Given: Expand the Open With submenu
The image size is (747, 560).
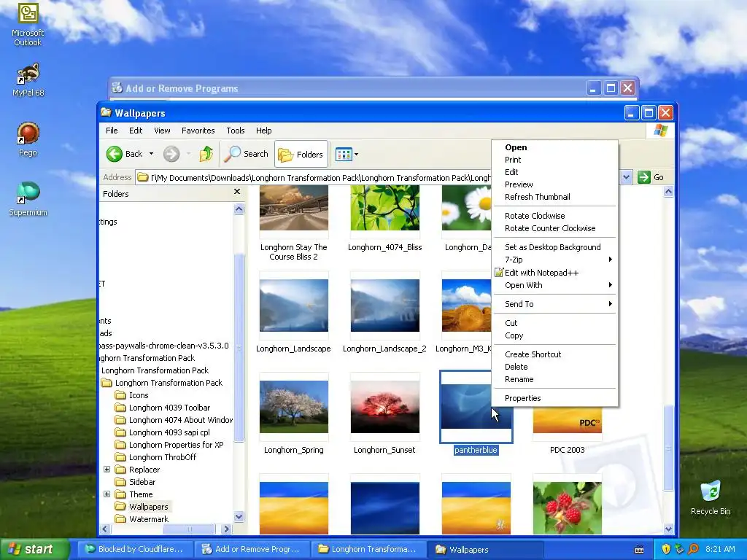Looking at the screenshot, I should tap(555, 285).
